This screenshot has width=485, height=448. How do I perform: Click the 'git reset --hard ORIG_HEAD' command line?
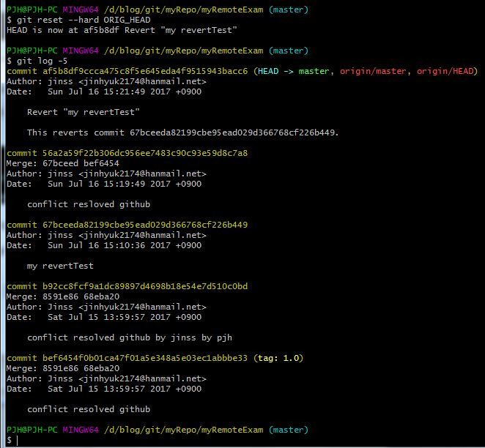coord(78,20)
